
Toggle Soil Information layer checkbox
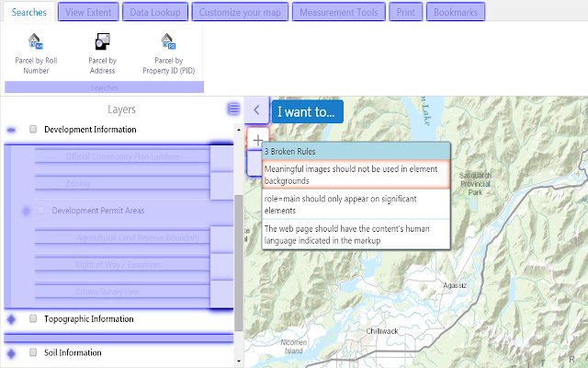coord(33,352)
